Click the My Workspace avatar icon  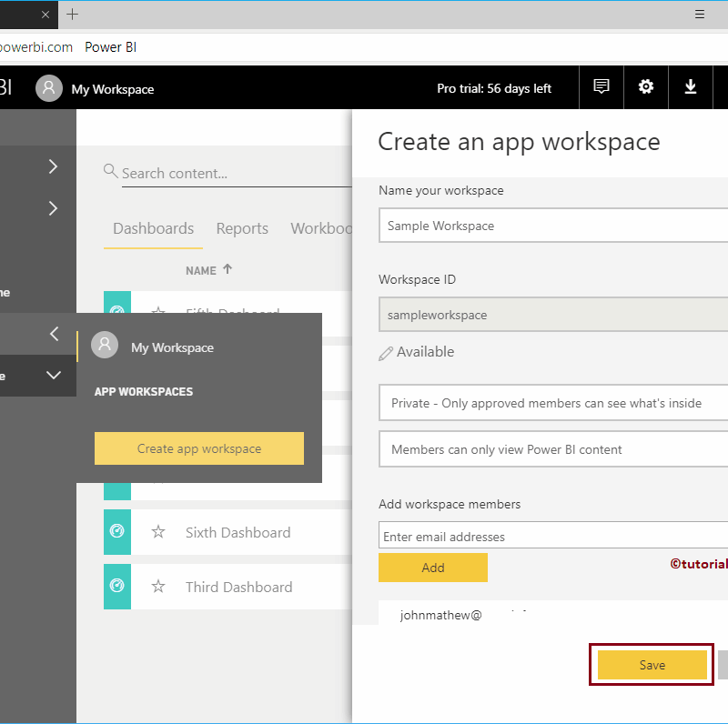48,87
